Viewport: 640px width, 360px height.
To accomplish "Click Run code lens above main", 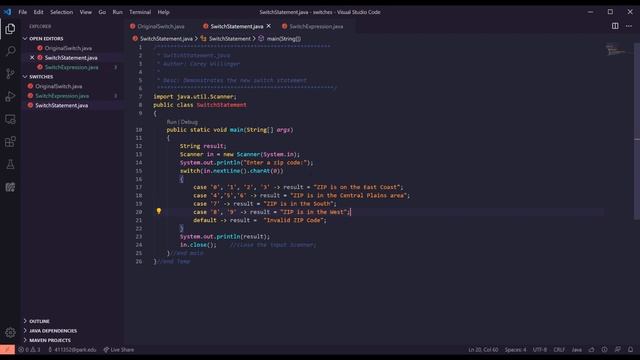I will pyautogui.click(x=171, y=122).
